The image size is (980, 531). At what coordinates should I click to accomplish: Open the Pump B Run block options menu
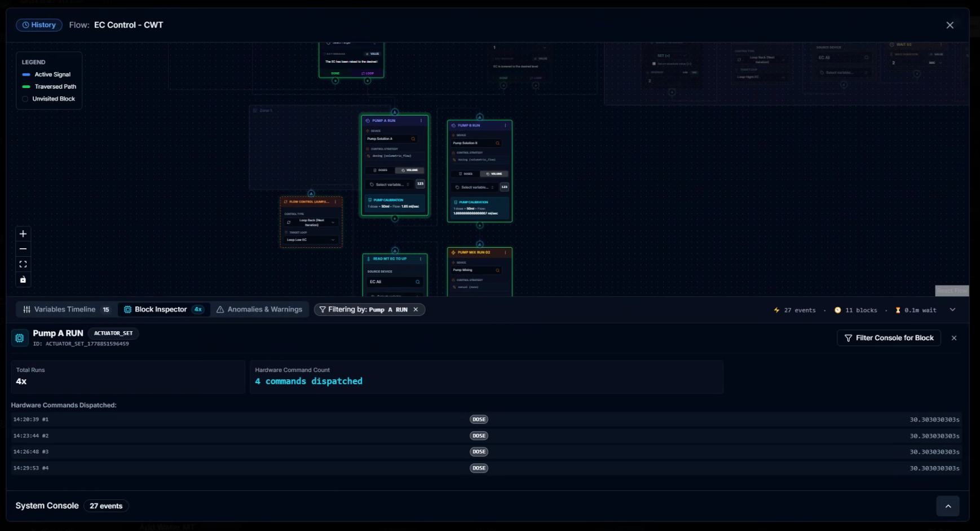[x=505, y=125]
